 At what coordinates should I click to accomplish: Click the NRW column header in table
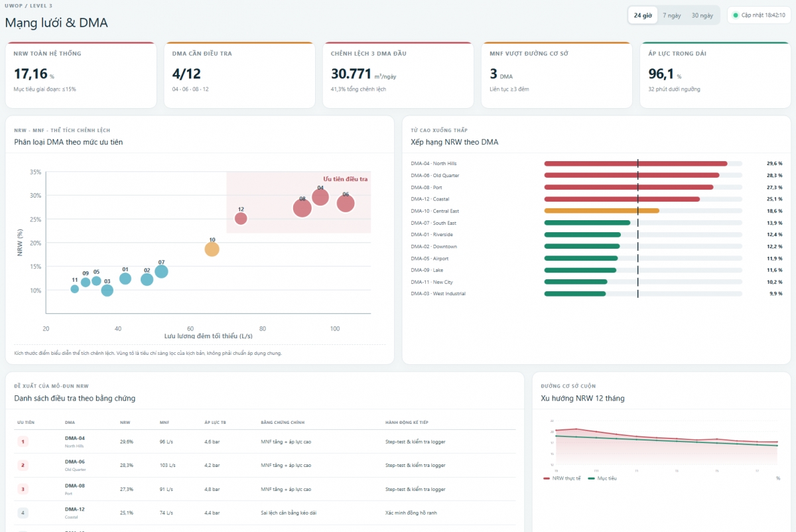pyautogui.click(x=125, y=422)
